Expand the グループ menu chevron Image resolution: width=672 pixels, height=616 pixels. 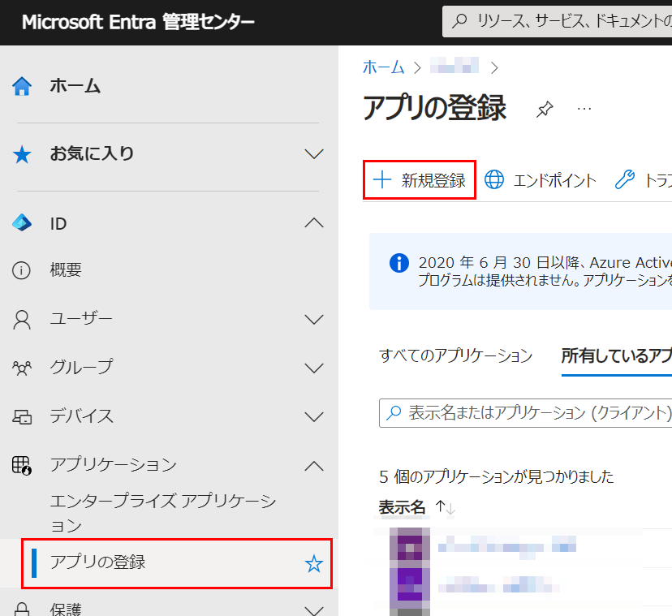pyautogui.click(x=314, y=368)
